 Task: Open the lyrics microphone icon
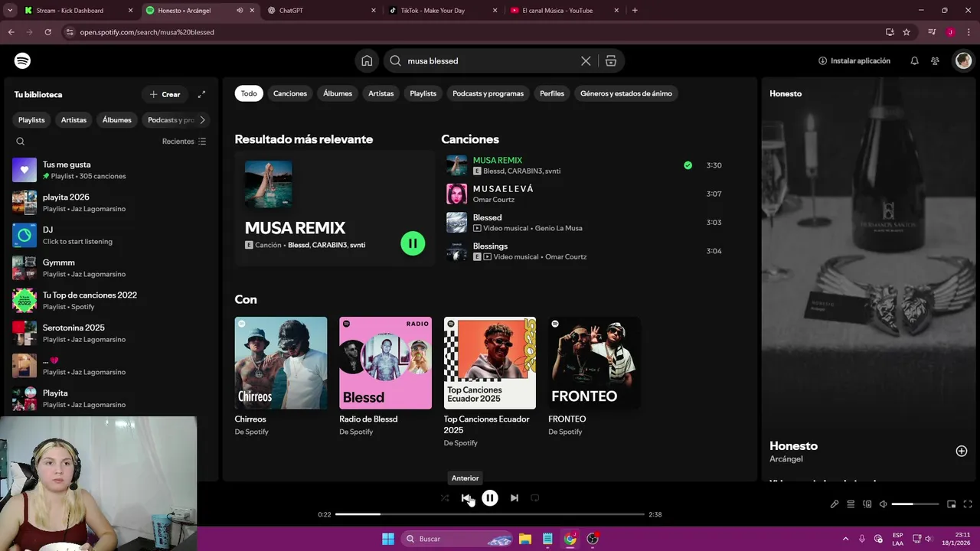(x=835, y=504)
